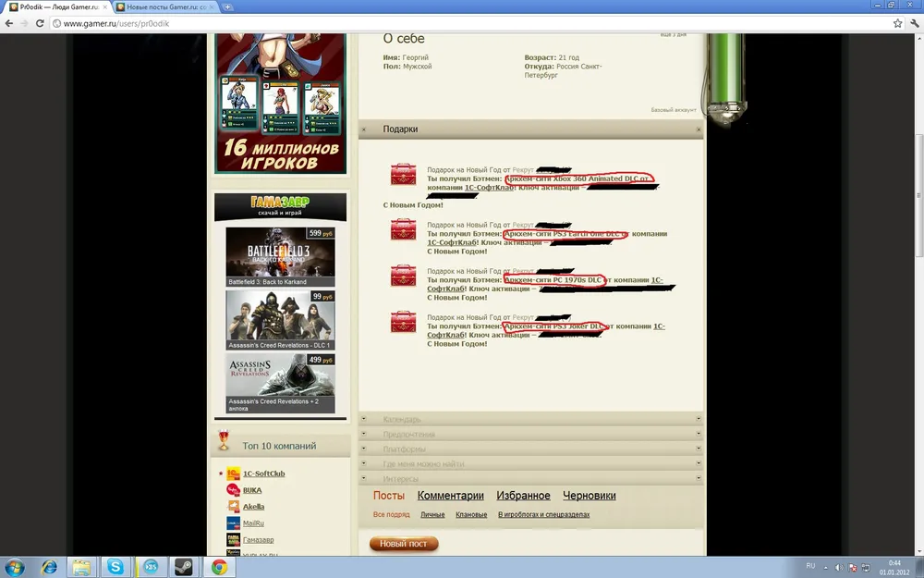Screen dimensions: 924x578
Task: Open the Гамазавр company link
Action: tap(259, 540)
